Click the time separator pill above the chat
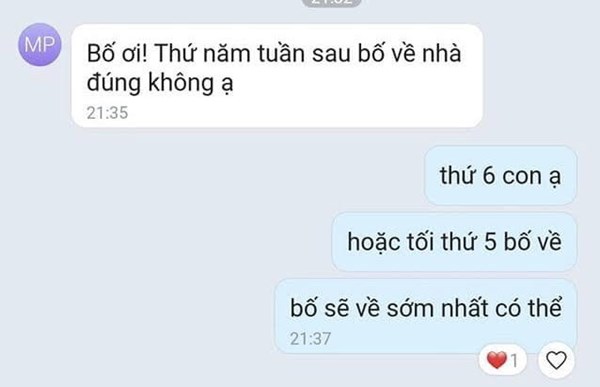The height and width of the screenshot is (387, 600). click(x=331, y=2)
